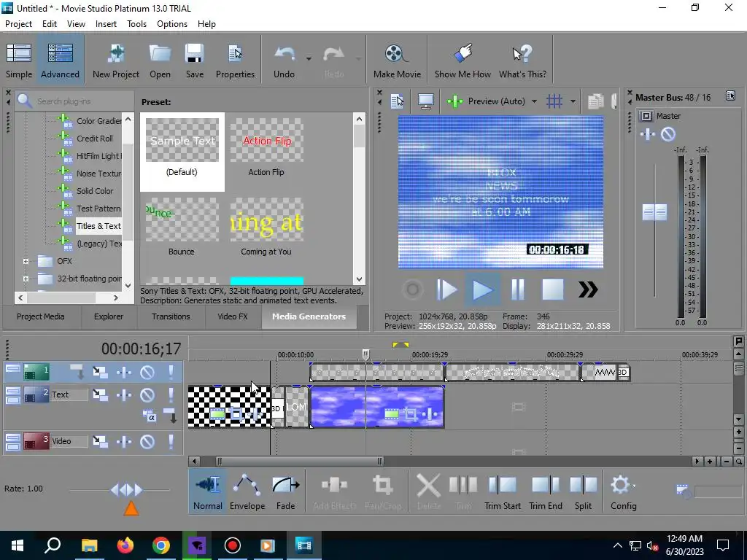Image resolution: width=747 pixels, height=560 pixels.
Task: Undo the last action
Action: (x=284, y=61)
